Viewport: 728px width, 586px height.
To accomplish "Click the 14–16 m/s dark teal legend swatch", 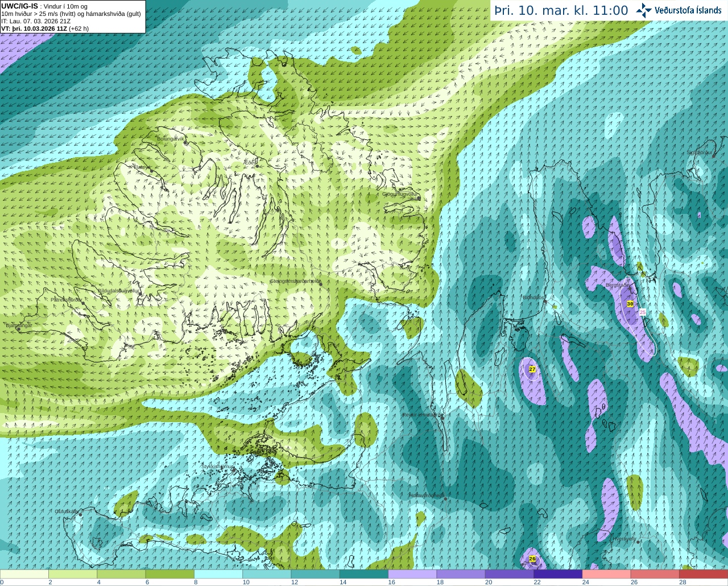I will [364, 574].
